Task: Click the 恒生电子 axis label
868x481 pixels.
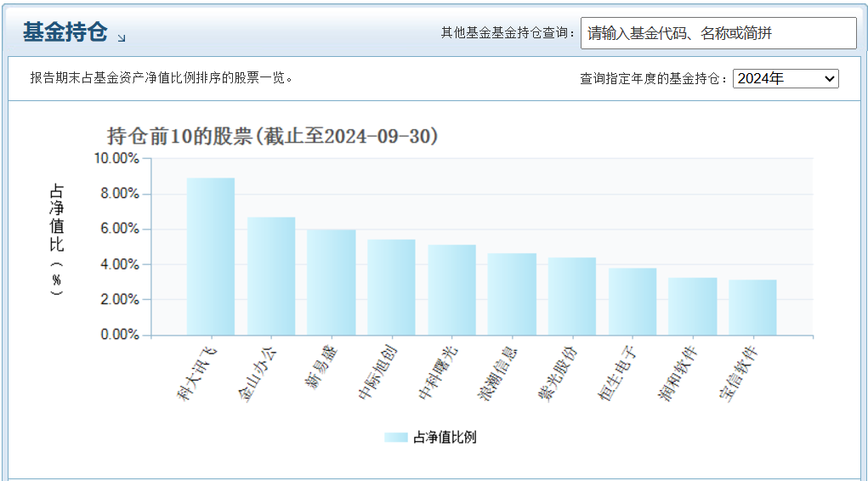Action: tap(618, 374)
